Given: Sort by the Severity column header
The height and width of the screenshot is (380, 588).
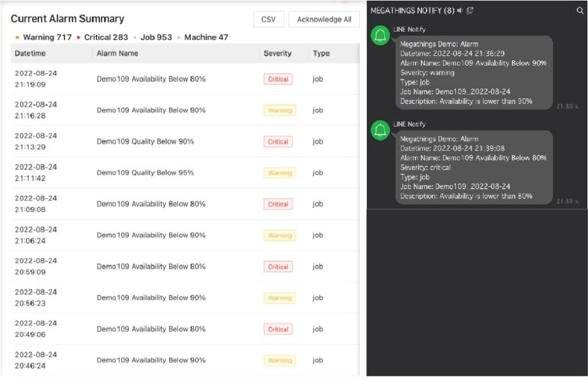Looking at the screenshot, I should click(277, 53).
